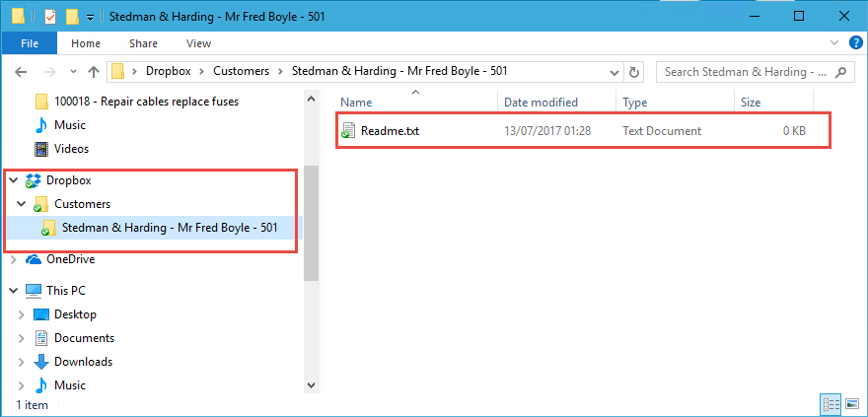Switch to details view layout
The width and height of the screenshot is (868, 417).
point(829,405)
